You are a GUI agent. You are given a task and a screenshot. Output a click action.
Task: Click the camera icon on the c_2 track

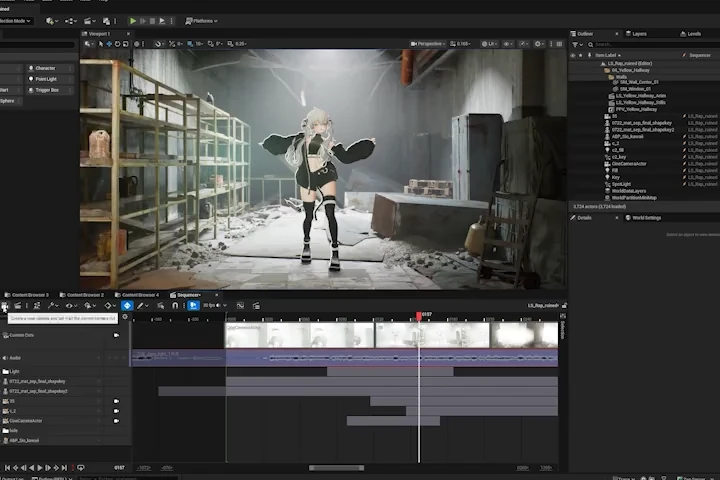pyautogui.click(x=116, y=411)
